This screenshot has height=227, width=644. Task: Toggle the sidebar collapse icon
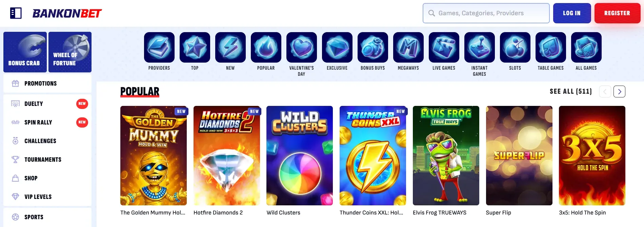pyautogui.click(x=16, y=13)
